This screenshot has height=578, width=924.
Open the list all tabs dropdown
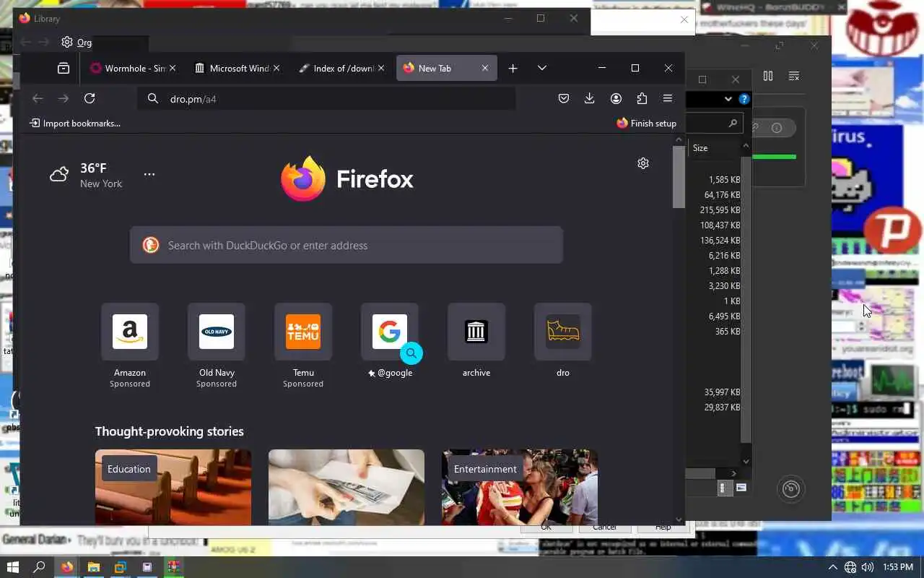coord(542,68)
